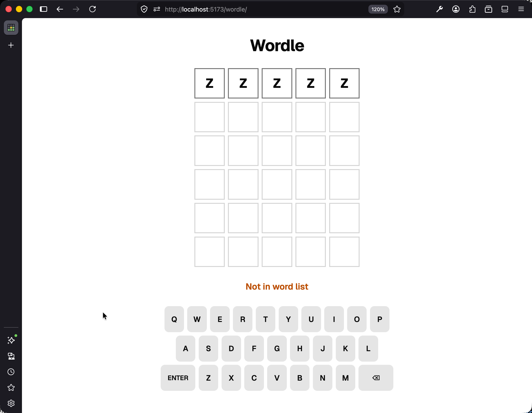The image size is (532, 413).
Task: Hit the H key
Action: coord(300,348)
